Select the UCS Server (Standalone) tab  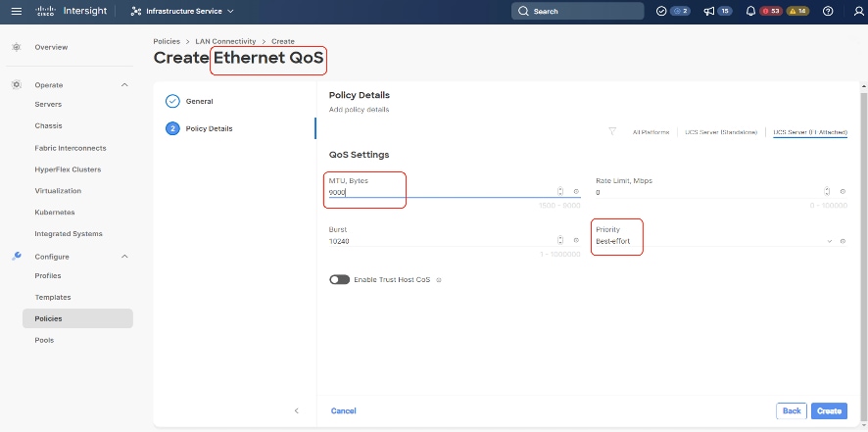721,132
